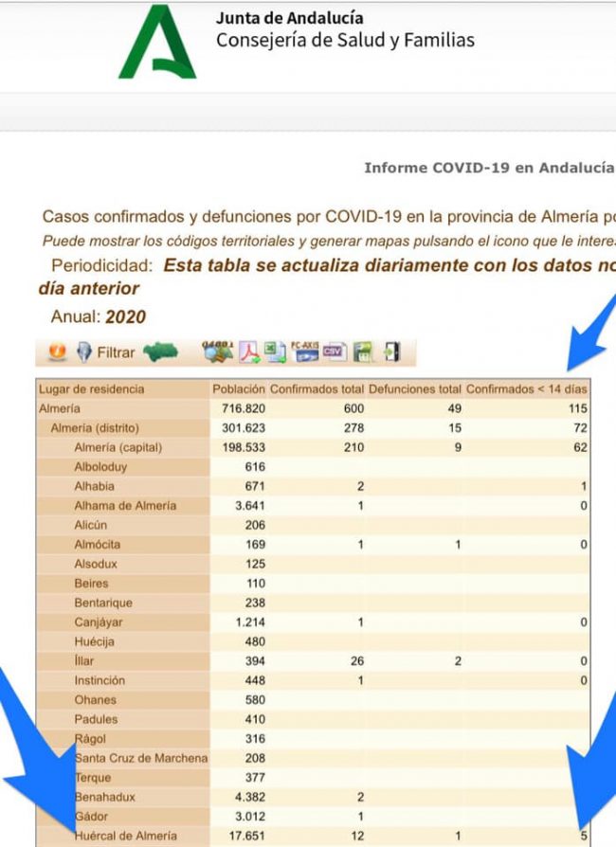
Task: Select the Alhama de Almería row
Action: coord(125,506)
